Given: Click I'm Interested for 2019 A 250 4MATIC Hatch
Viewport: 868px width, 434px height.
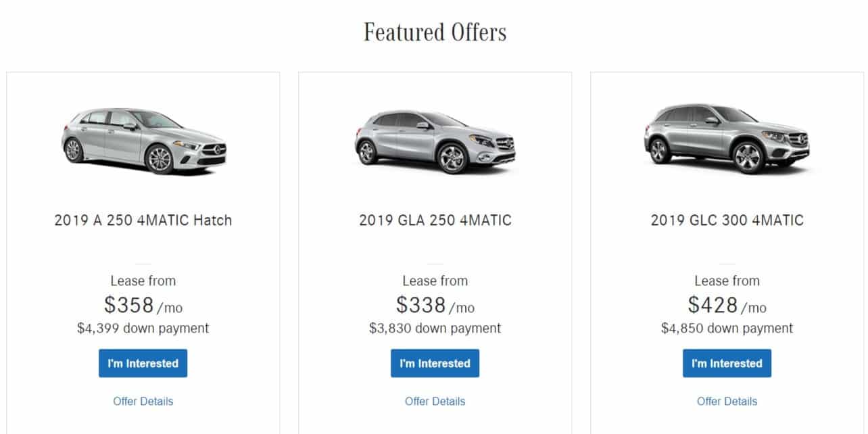Looking at the screenshot, I should point(143,363).
